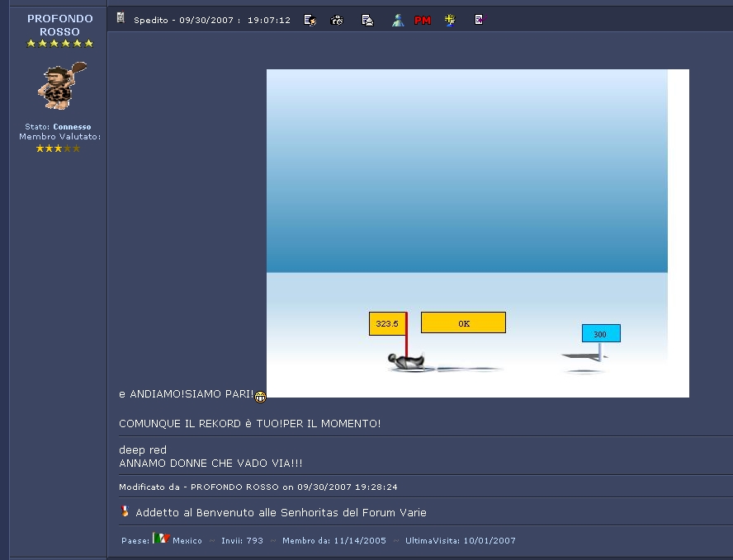Screen dimensions: 733x560
Task: Click the yellow OK button in game
Action: [463, 323]
